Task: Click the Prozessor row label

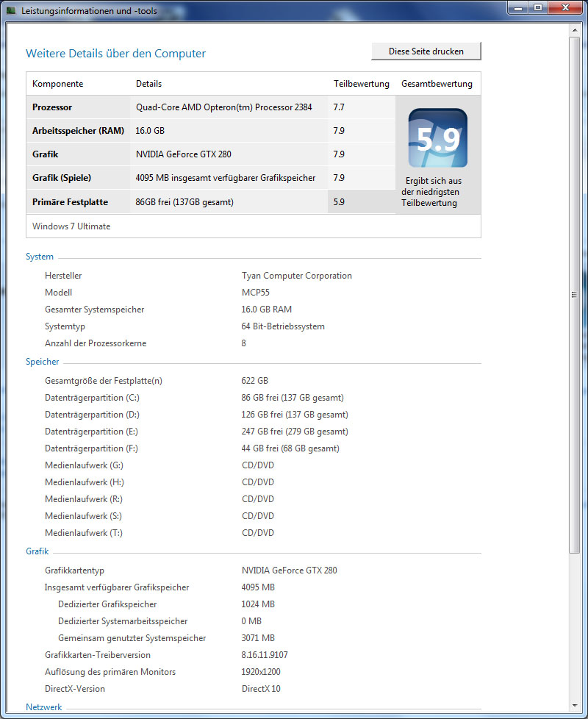Action: [52, 107]
